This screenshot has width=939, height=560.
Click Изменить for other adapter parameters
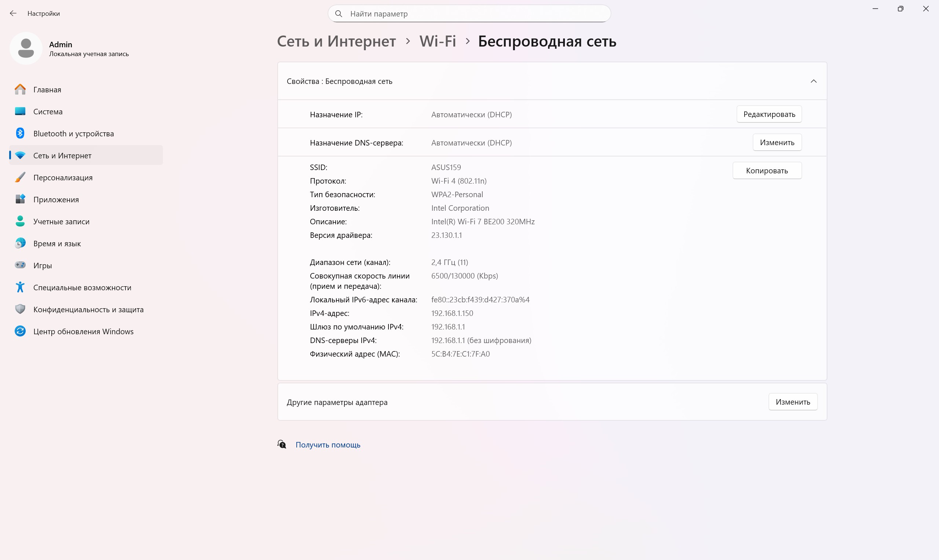tap(793, 402)
